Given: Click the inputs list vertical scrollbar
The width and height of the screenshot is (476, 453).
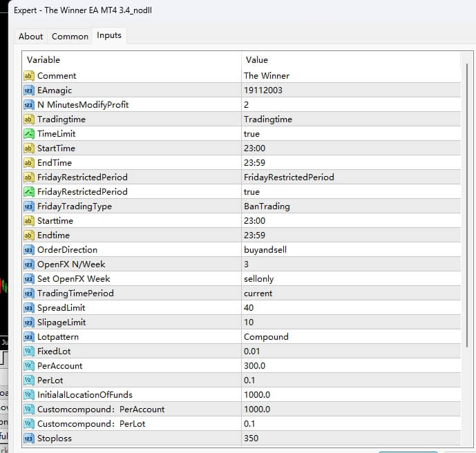Looking at the screenshot, I should [467, 205].
